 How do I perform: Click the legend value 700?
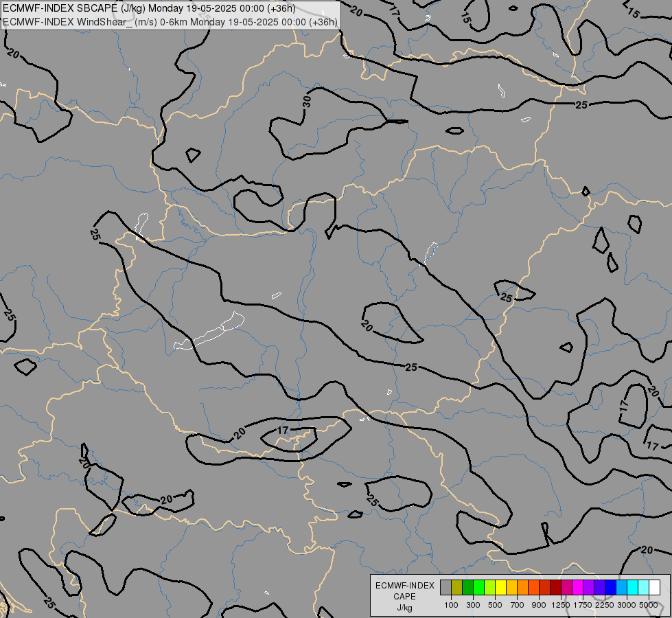click(x=518, y=605)
